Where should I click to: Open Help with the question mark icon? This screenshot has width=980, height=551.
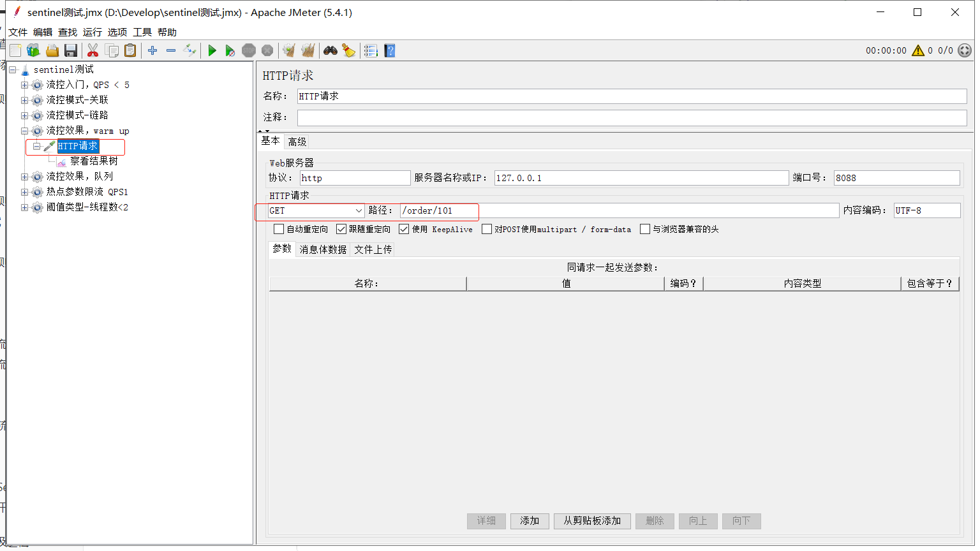pyautogui.click(x=390, y=50)
